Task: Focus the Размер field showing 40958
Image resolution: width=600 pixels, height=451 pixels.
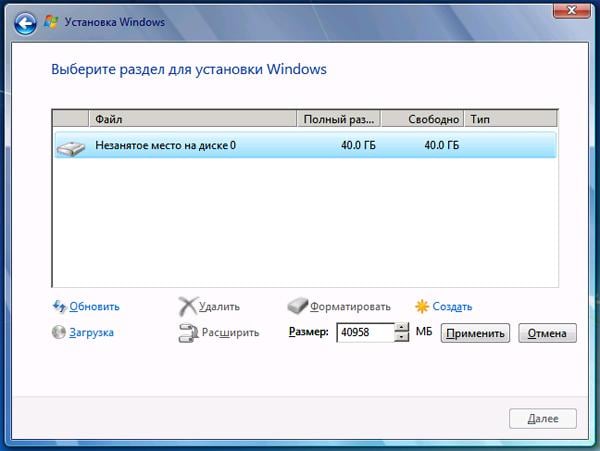Action: pos(365,332)
